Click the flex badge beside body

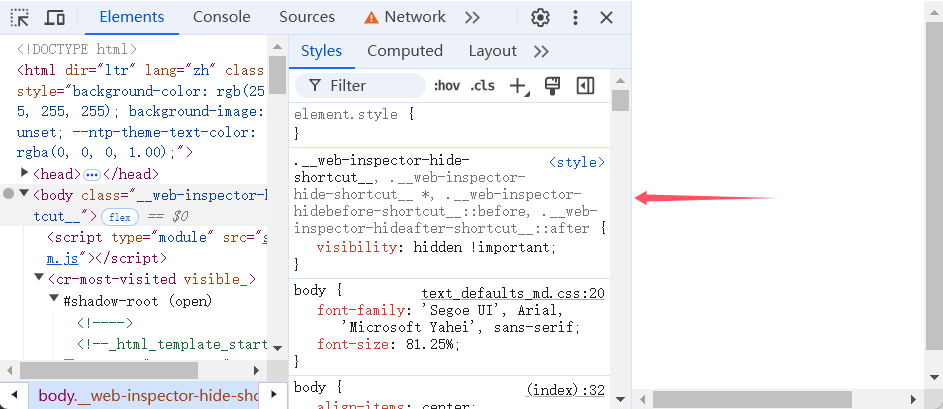120,216
